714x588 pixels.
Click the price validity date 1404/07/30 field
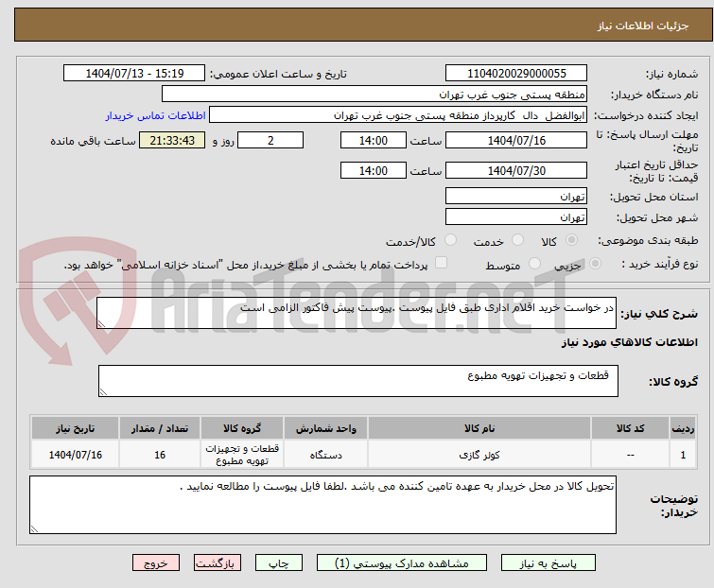(x=516, y=170)
